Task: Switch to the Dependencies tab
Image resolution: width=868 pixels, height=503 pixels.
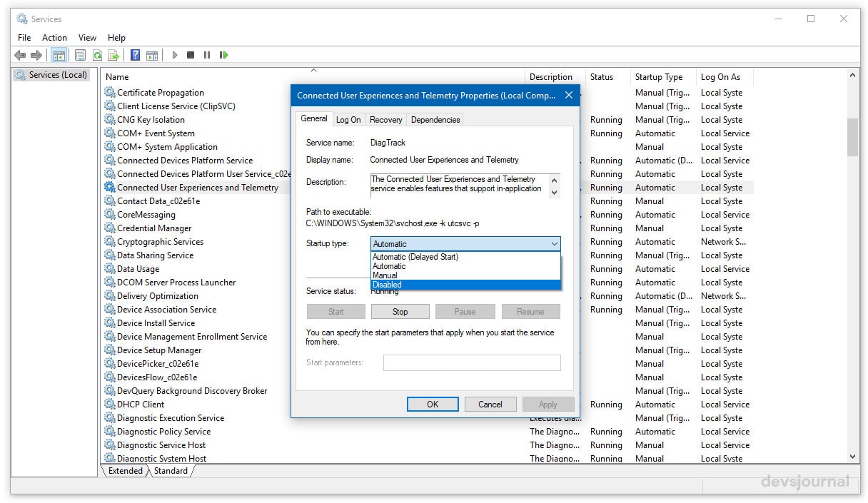Action: (435, 120)
